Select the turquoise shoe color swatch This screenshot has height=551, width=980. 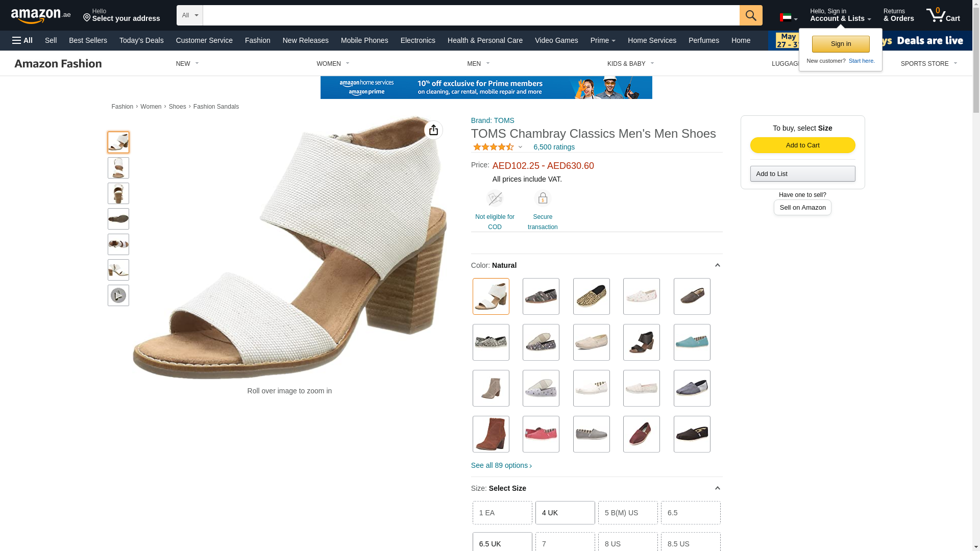tap(692, 342)
